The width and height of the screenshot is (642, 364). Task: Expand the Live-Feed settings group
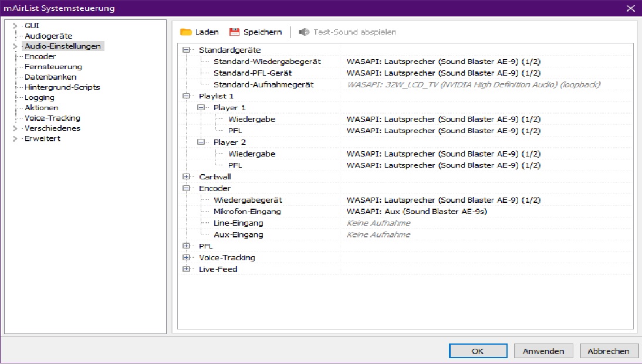[x=187, y=269]
